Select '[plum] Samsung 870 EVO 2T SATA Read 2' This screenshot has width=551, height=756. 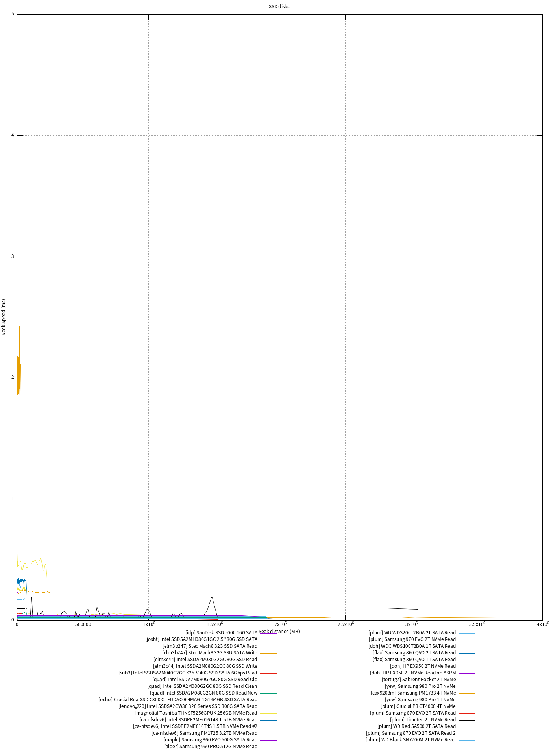point(411,733)
